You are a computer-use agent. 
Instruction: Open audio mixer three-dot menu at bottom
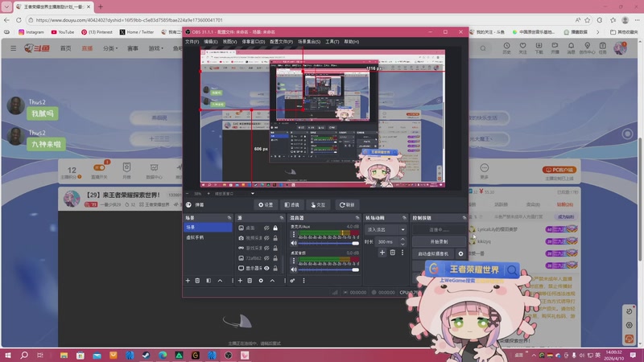tap(304, 281)
